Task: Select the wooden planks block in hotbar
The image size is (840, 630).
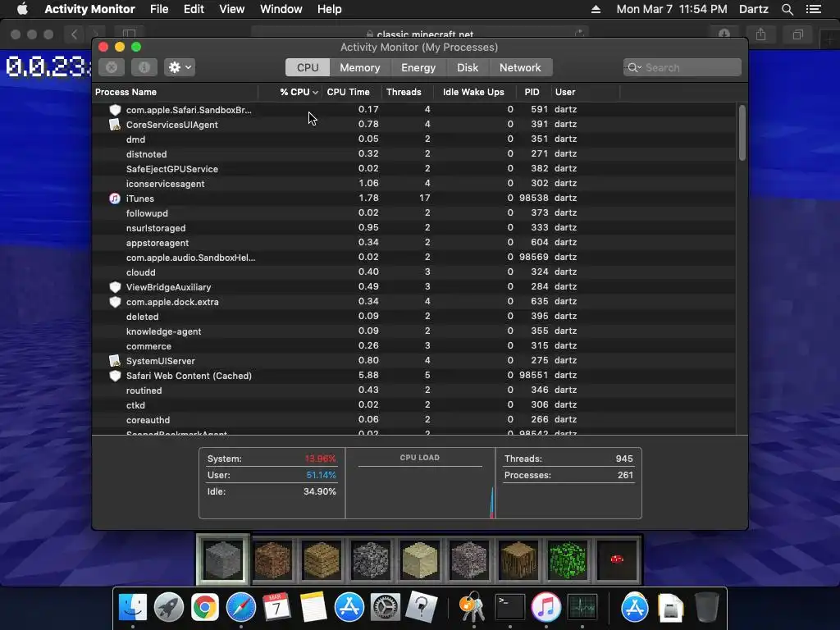Action: click(x=322, y=560)
